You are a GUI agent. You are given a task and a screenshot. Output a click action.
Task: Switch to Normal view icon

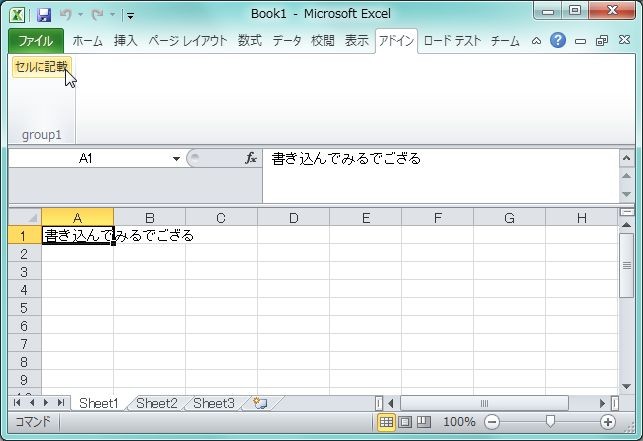(x=386, y=422)
